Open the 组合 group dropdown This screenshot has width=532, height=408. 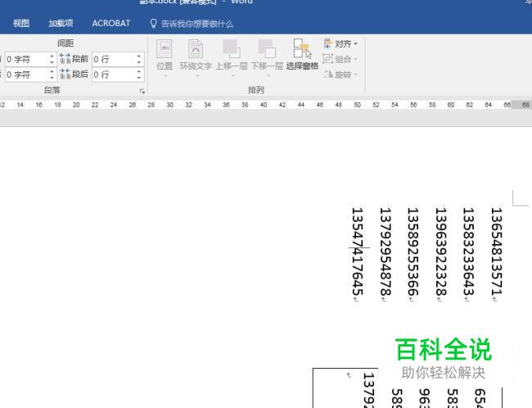pos(340,59)
